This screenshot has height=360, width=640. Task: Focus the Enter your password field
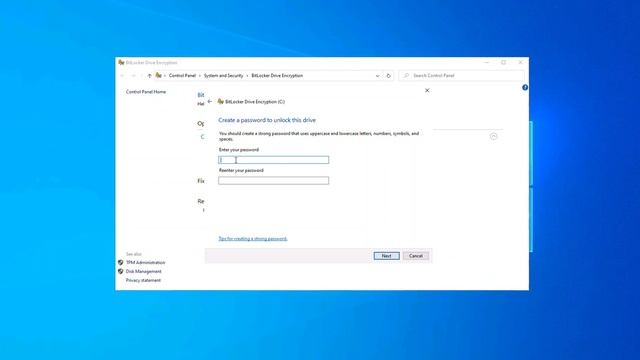[273, 160]
